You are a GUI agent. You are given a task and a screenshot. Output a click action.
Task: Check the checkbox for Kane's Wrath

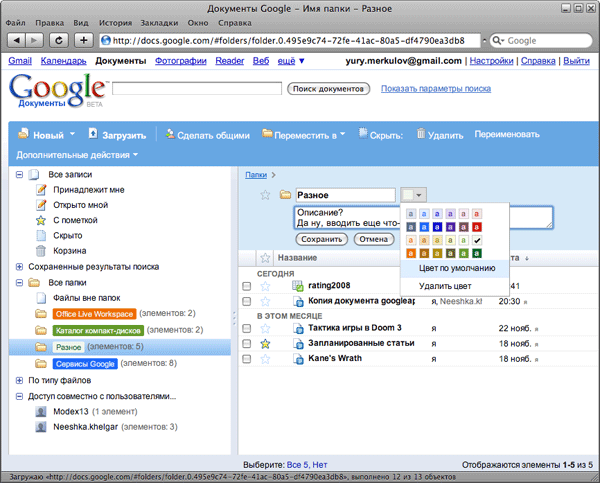pos(247,359)
